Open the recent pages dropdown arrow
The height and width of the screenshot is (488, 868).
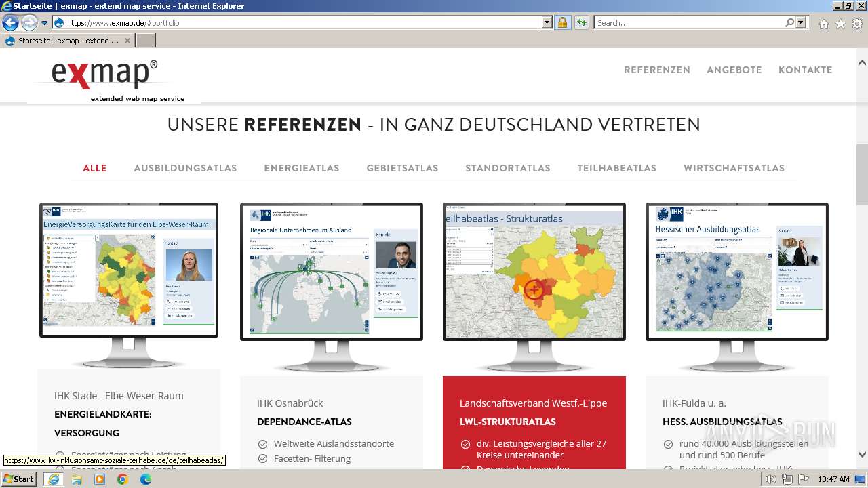click(45, 23)
